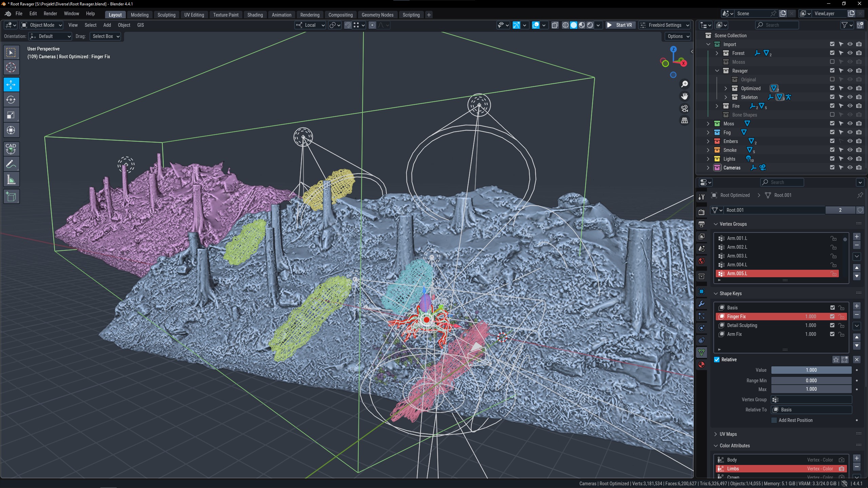868x488 pixels.
Task: Open the File menu
Action: (19, 14)
